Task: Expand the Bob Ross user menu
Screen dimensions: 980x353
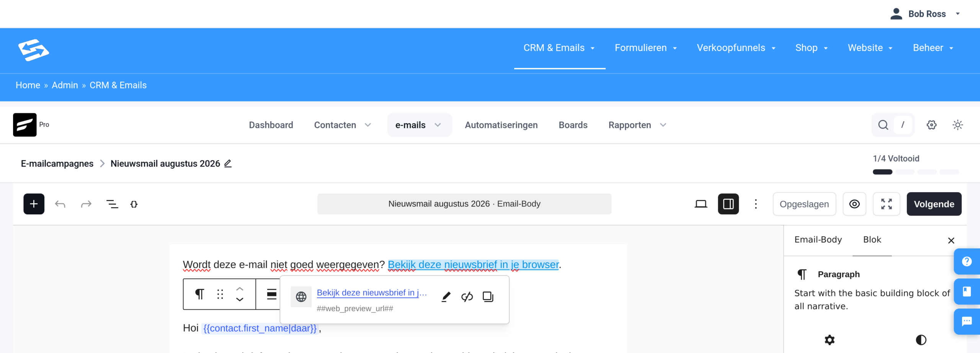Action: point(925,14)
